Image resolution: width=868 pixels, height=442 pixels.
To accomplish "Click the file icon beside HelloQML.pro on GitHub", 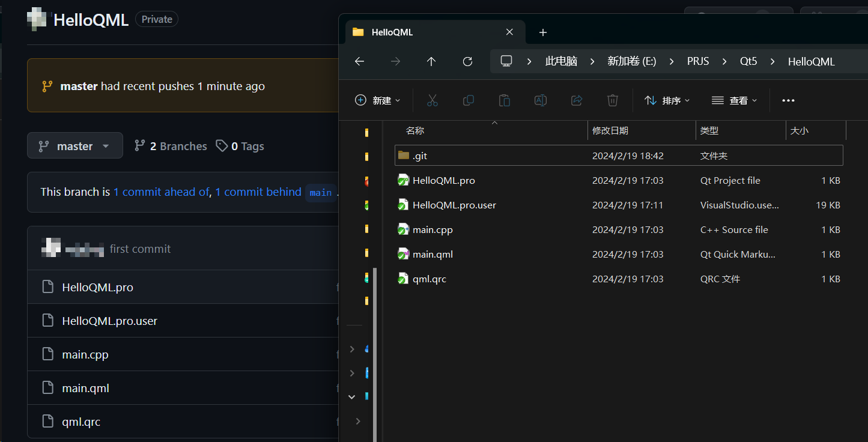I will pos(48,287).
